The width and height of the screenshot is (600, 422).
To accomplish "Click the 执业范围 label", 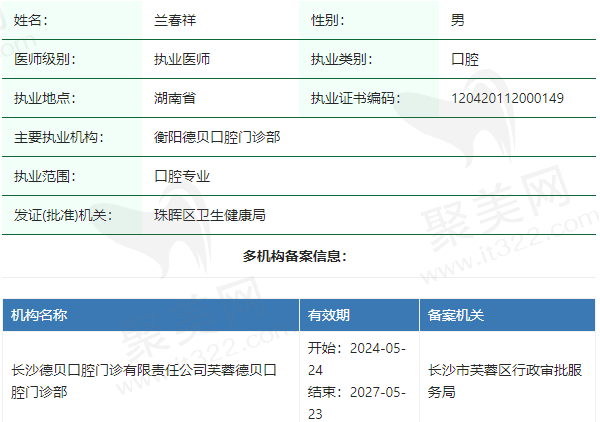I will pyautogui.click(x=45, y=176).
